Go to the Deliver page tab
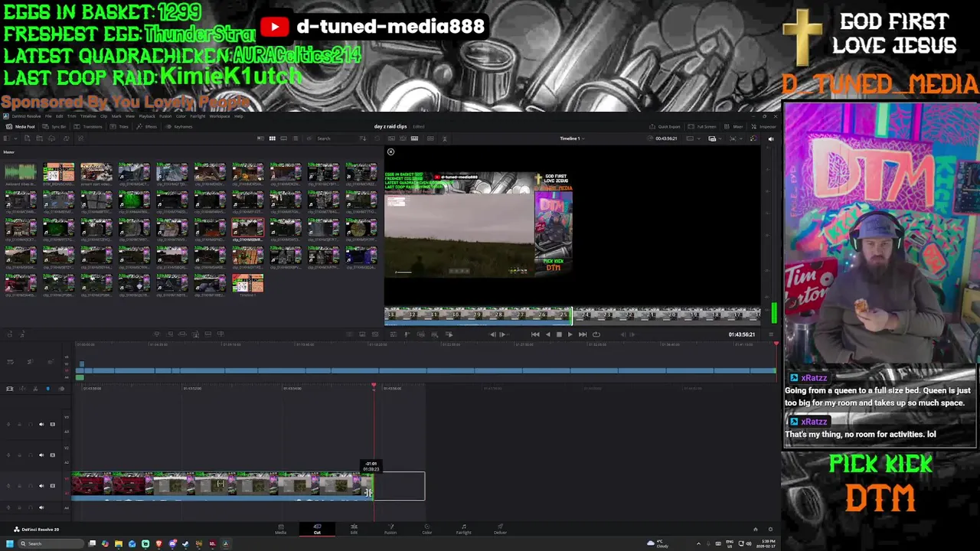980x551 pixels. pyautogui.click(x=500, y=529)
